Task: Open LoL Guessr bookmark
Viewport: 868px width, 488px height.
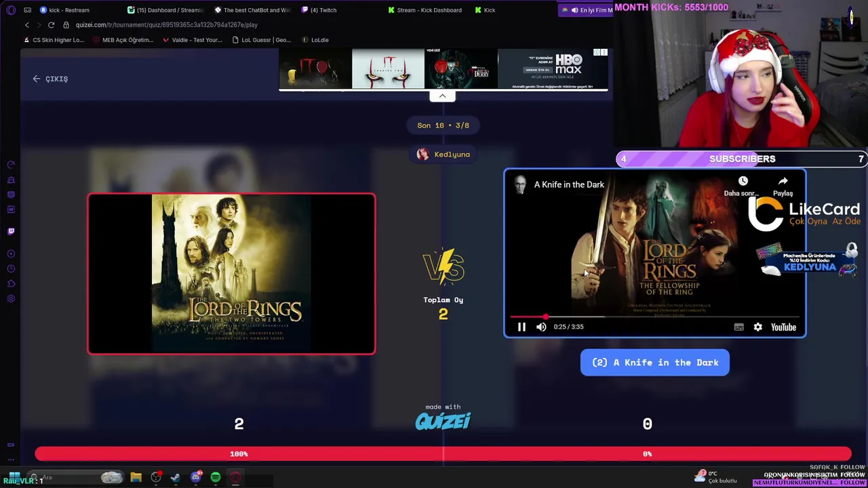Action: click(x=262, y=40)
